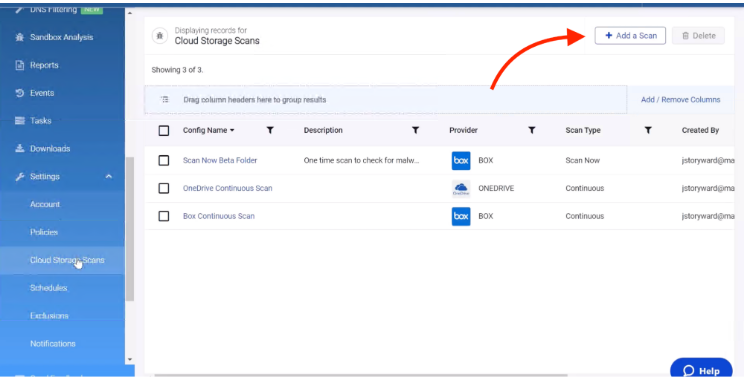Screen dimensions: 744x377
Task: Open the Downloads section
Action: tap(50, 148)
